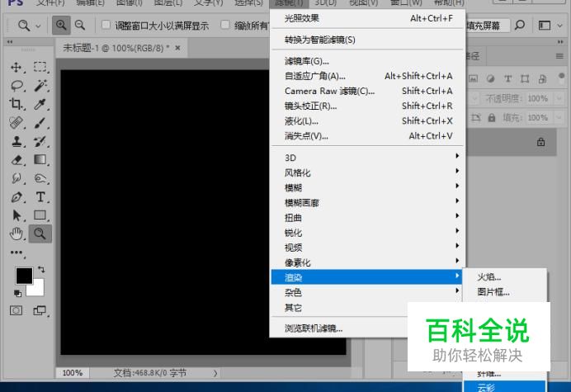
Task: Pick the white background color swatch
Action: [37, 289]
